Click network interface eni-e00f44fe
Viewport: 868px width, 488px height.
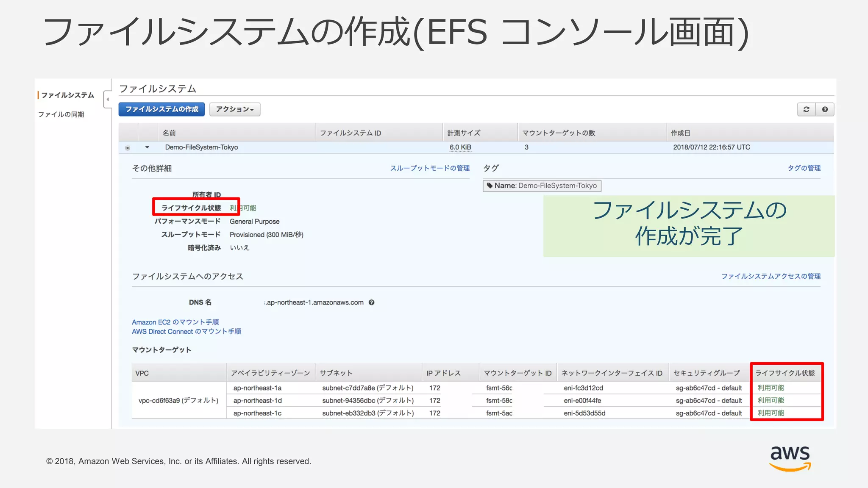(x=582, y=401)
